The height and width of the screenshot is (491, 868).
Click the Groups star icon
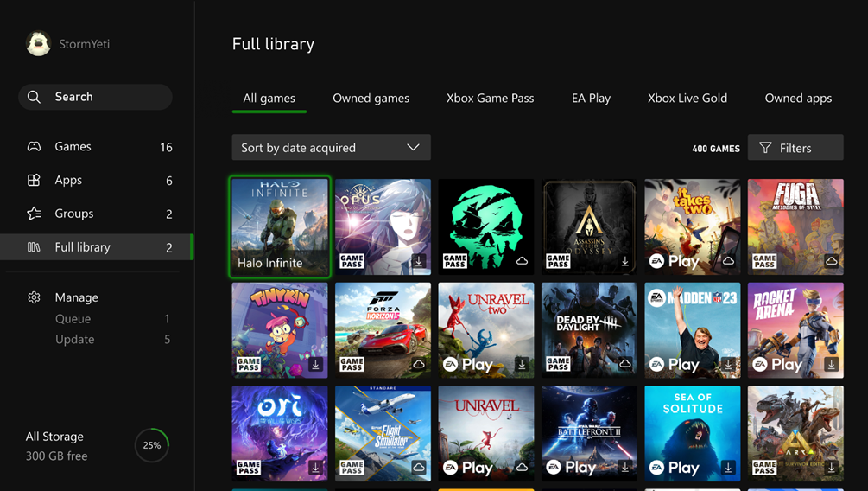34,214
